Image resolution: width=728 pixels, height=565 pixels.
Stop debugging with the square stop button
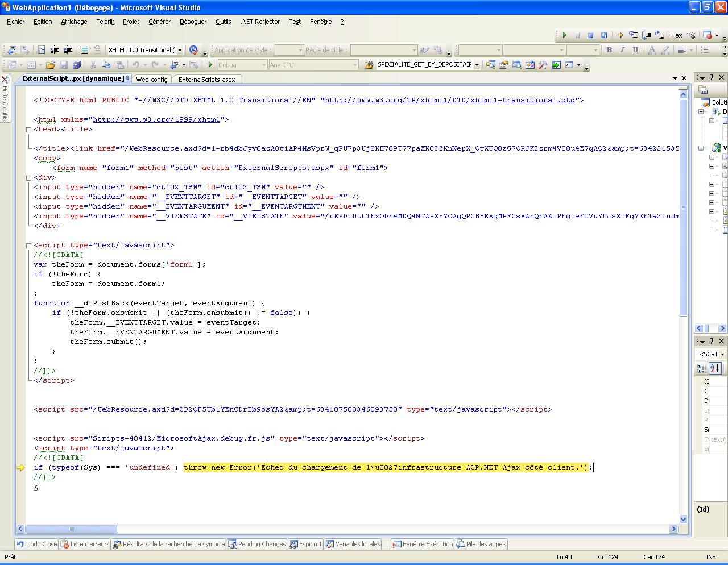pos(590,35)
